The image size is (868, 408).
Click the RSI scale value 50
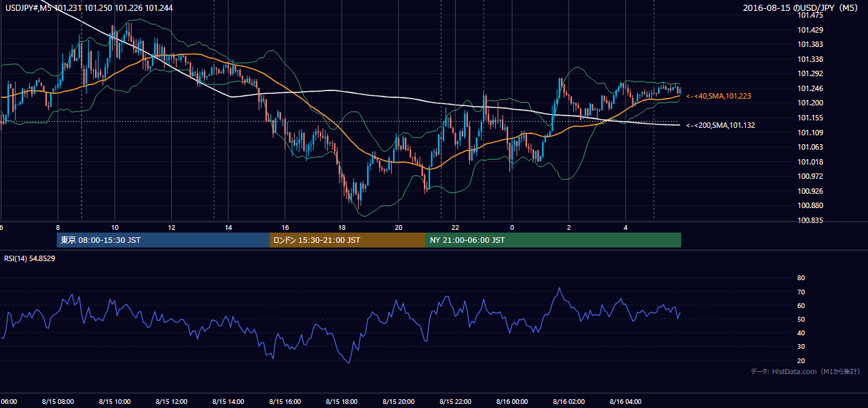pos(801,319)
